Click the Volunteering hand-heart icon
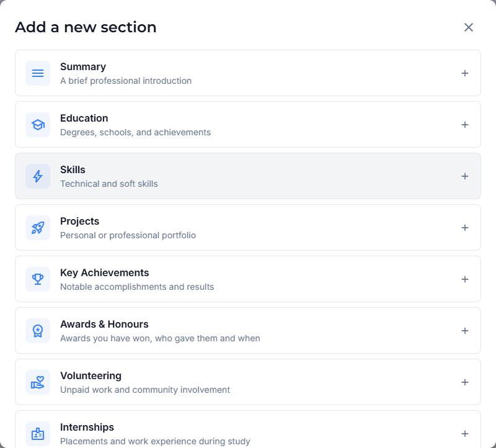This screenshot has height=448, width=496. [x=38, y=382]
